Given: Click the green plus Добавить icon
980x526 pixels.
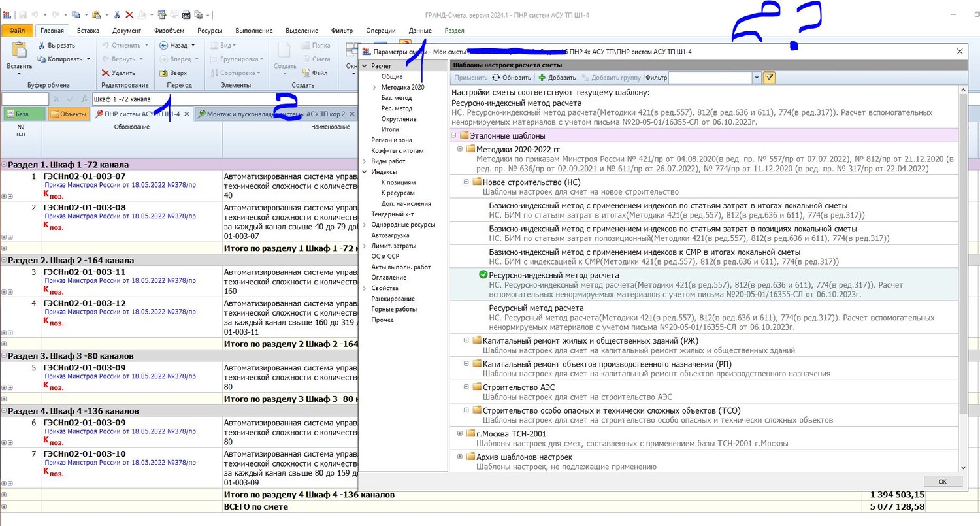Looking at the screenshot, I should click(x=542, y=78).
